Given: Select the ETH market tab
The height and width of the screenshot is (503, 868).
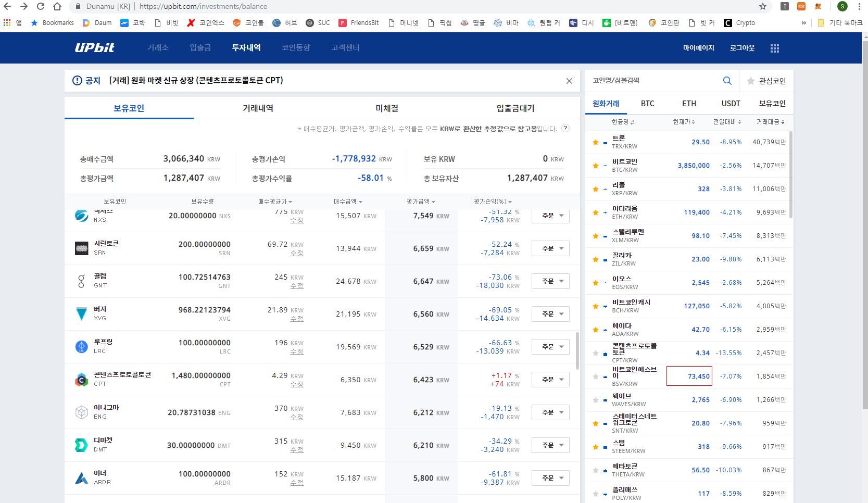Looking at the screenshot, I should 689,104.
